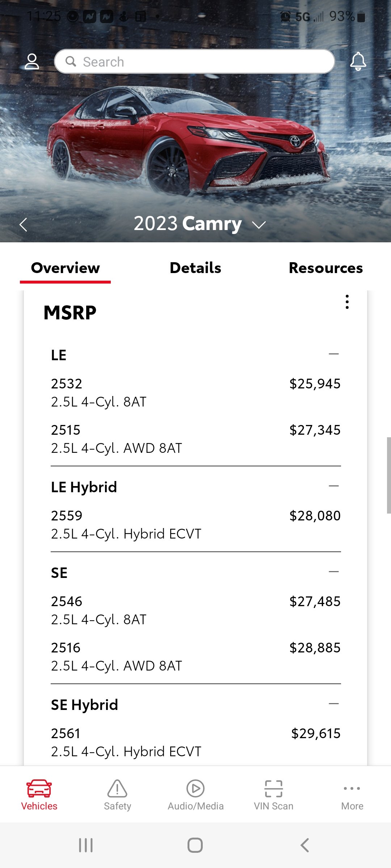
Task: Tap the Android home button
Action: point(195,845)
